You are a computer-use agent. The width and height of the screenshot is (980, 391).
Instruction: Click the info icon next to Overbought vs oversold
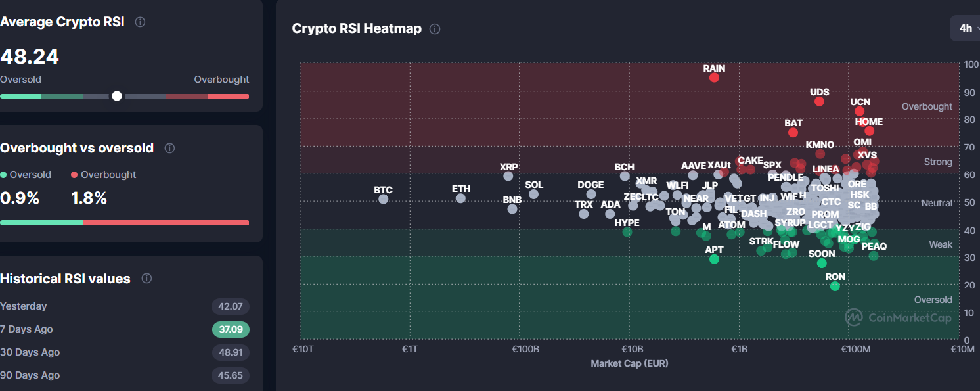169,148
